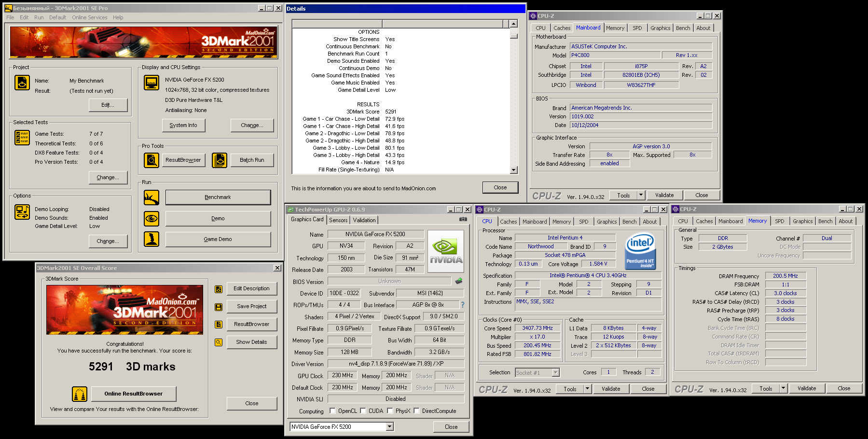868x439 pixels.
Task: Click the Batch Run icon in Pro Tools
Action: click(220, 160)
